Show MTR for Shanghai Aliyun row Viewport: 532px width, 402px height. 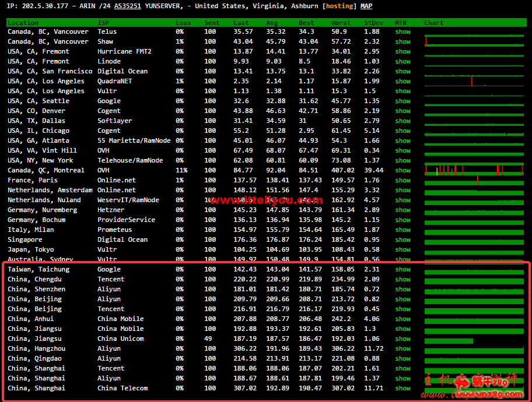(x=402, y=378)
